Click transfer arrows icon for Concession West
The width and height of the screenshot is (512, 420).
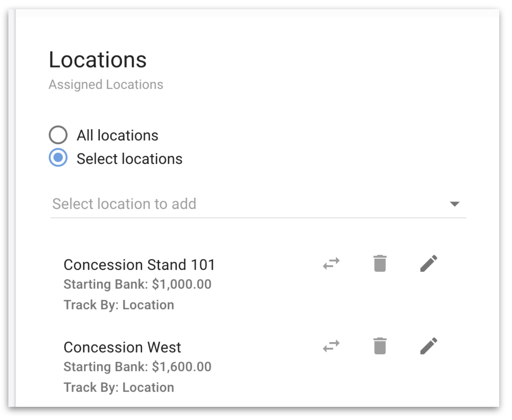coord(331,346)
